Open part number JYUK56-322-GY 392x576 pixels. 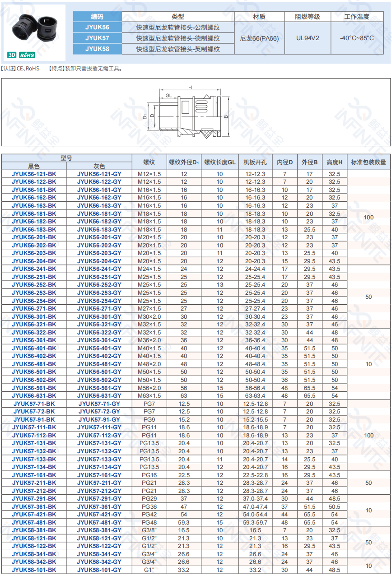tap(99, 332)
